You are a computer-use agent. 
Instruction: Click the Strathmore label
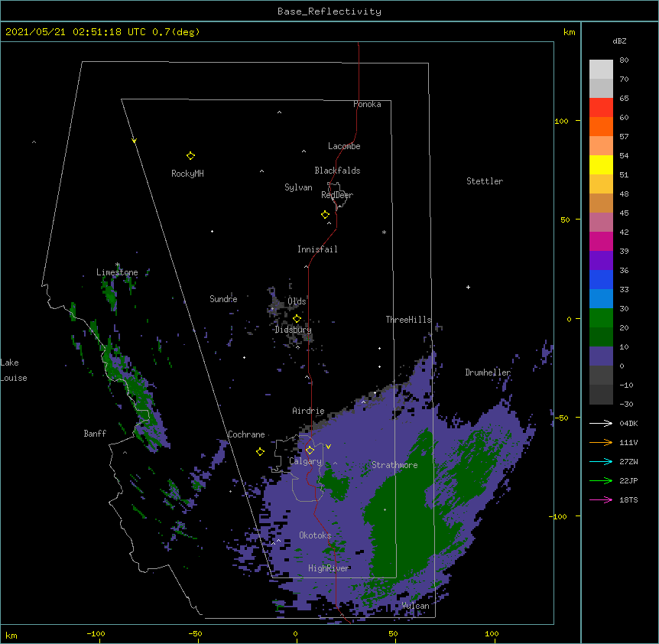pos(394,465)
